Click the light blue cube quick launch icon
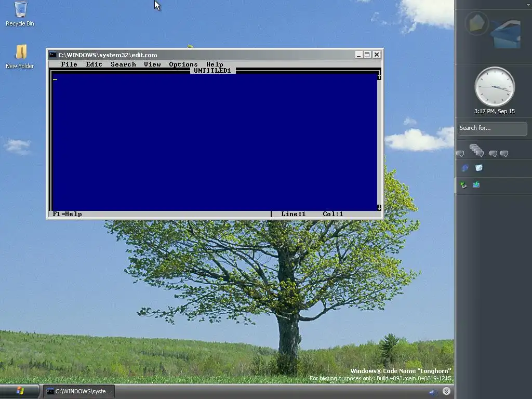 point(478,168)
